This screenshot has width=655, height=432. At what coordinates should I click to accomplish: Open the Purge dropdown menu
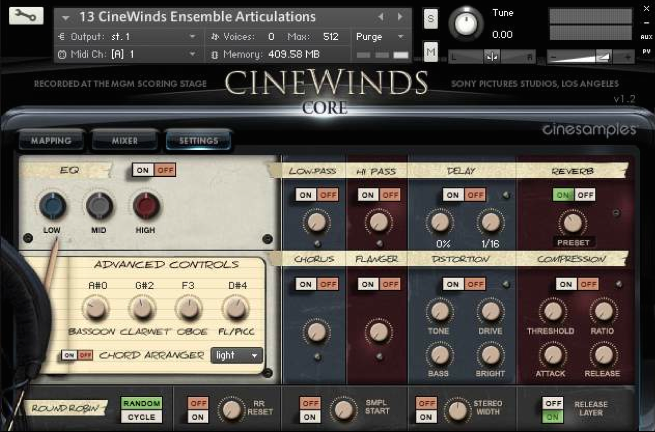pyautogui.click(x=380, y=37)
